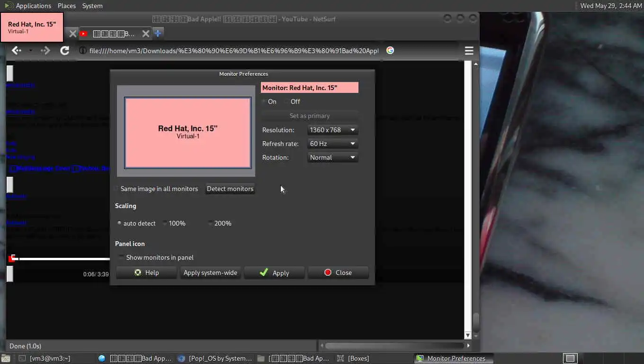Screen dimensions: 644x364
Task: Click Detect monitors button
Action: coord(230,189)
